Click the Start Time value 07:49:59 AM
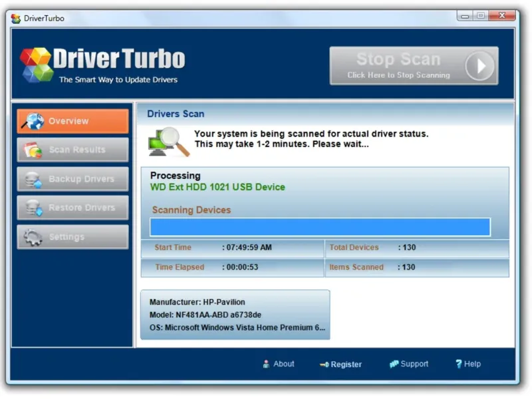The image size is (532, 399). [x=249, y=247]
